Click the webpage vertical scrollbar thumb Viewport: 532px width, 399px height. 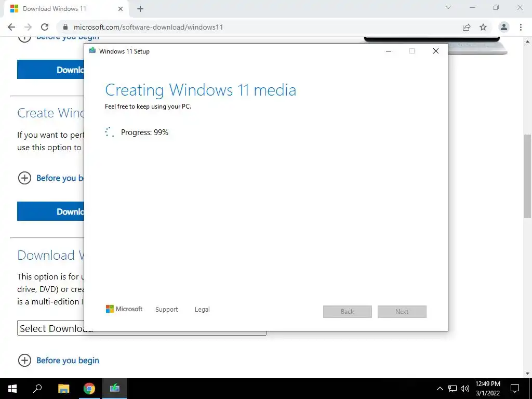point(528,177)
